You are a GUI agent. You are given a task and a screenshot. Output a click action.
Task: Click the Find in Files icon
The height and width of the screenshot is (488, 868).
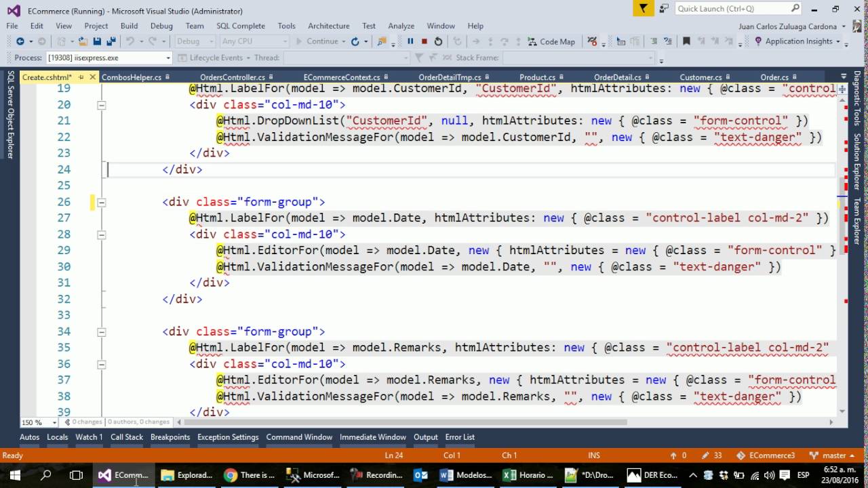coord(383,41)
